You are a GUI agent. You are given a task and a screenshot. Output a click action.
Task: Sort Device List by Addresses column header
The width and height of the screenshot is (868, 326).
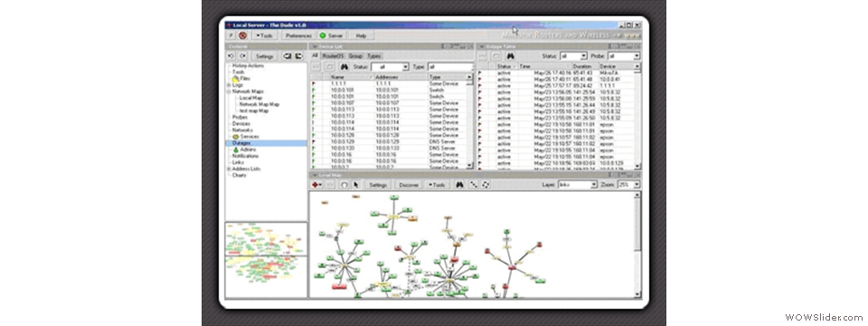click(401, 76)
